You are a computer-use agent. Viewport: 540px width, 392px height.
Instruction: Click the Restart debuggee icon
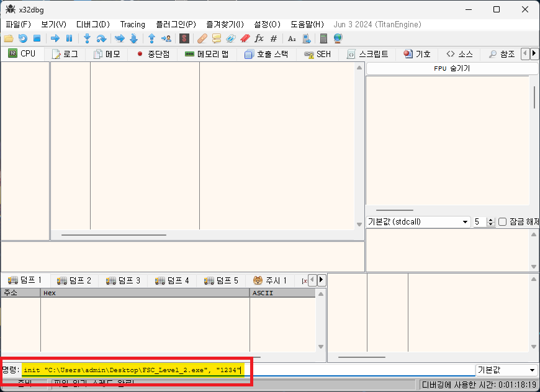[23, 38]
